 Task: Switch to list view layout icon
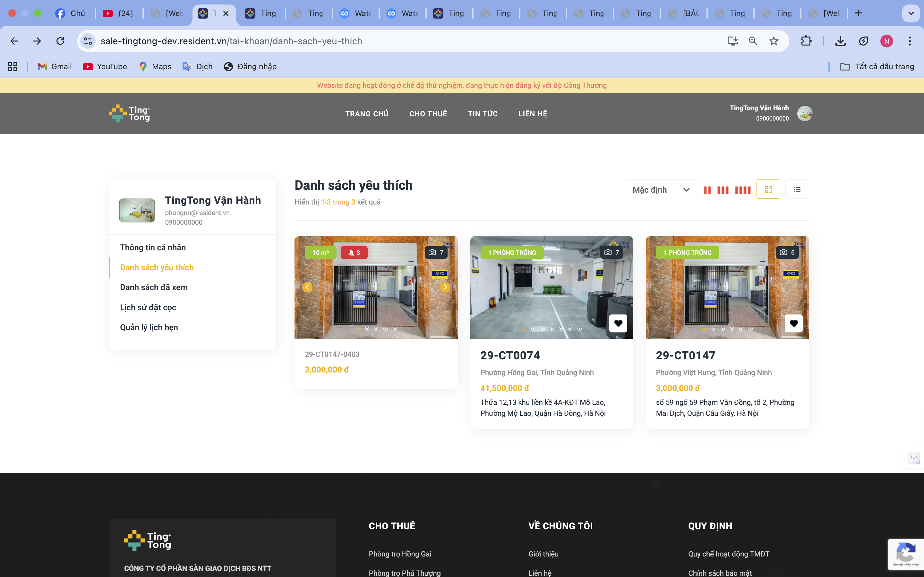click(797, 189)
